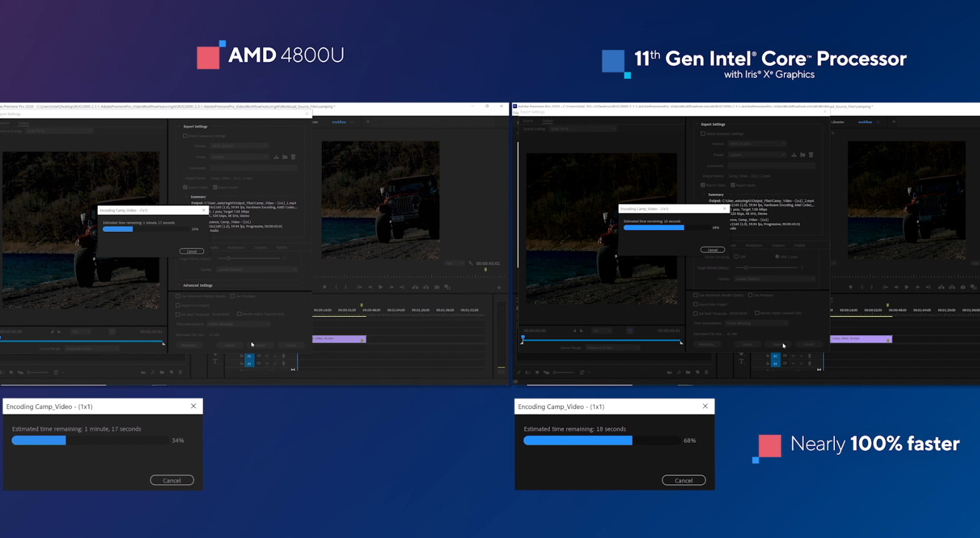This screenshot has height=538, width=980.
Task: Click Export Frame camera icon in AMD window
Action: click(437, 287)
